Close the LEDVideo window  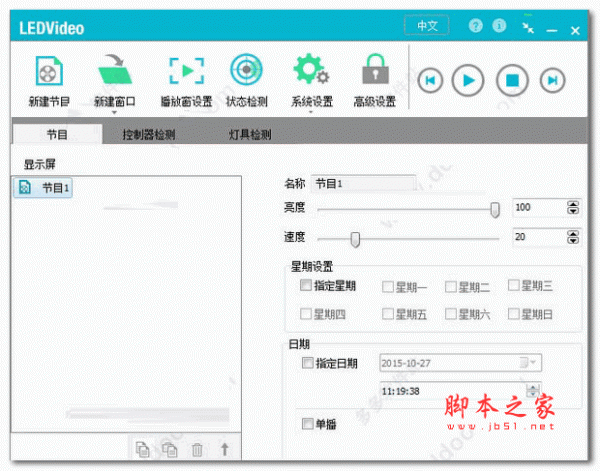pyautogui.click(x=575, y=31)
